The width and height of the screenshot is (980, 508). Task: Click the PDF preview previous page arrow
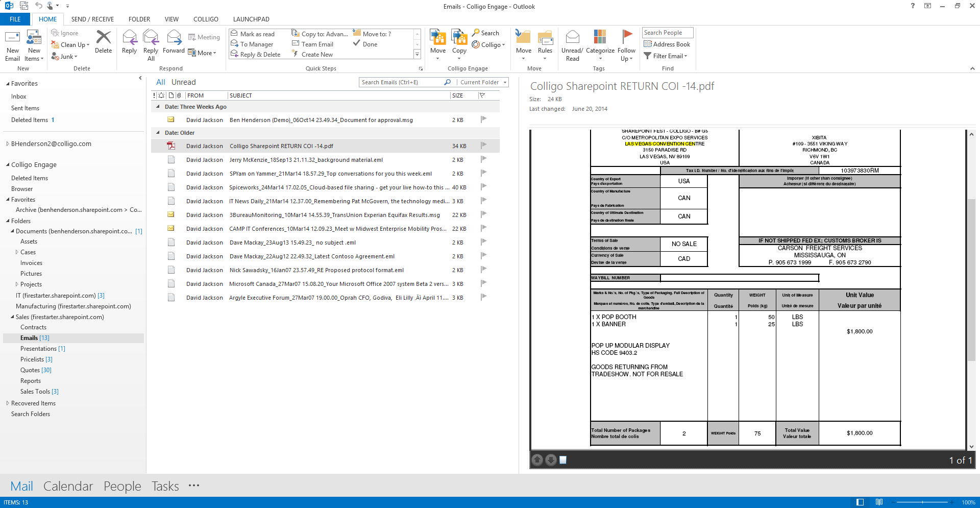click(537, 460)
